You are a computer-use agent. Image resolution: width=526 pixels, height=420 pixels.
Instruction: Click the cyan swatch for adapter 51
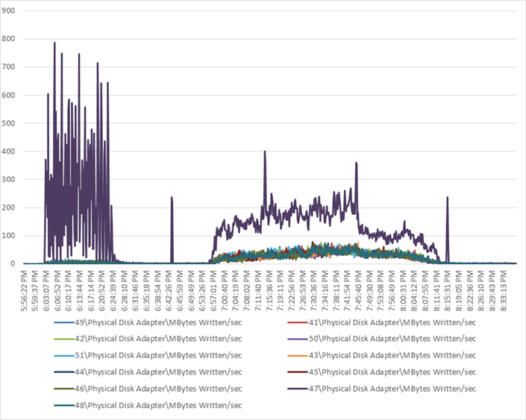pos(63,356)
